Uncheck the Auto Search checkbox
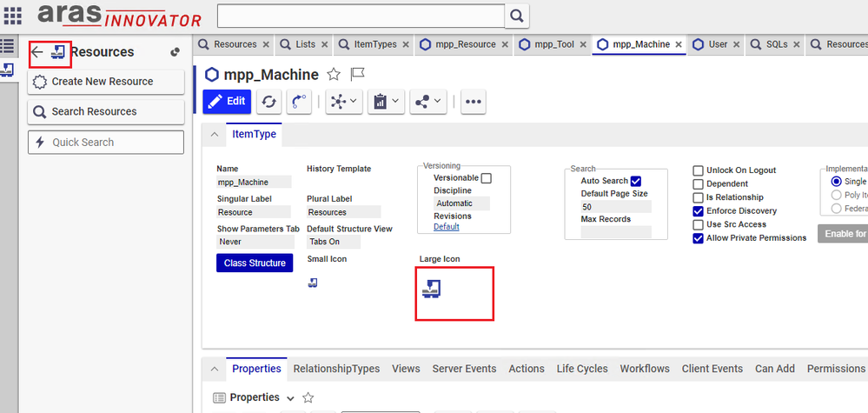Image resolution: width=868 pixels, height=413 pixels. pos(636,181)
